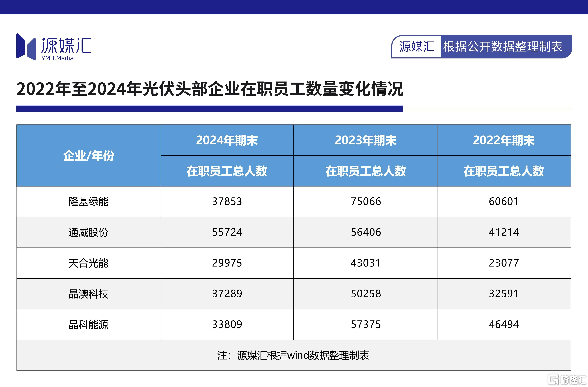Click 在职员工总人数 under 2023年期末
The image size is (588, 387).
pos(366,171)
